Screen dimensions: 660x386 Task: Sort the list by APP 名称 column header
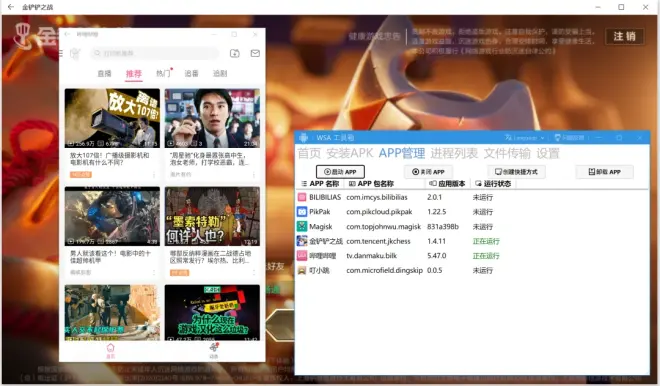point(321,184)
